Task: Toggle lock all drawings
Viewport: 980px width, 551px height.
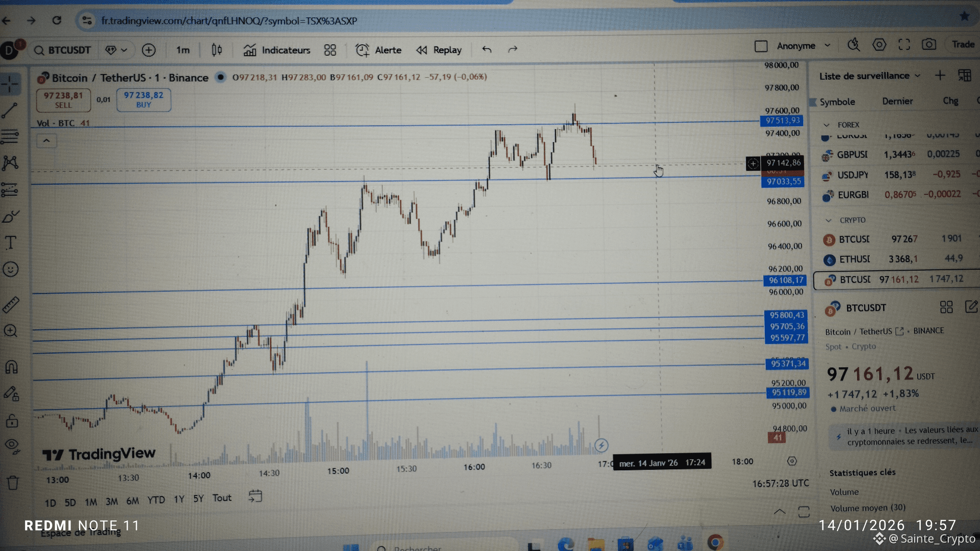Action: pos(12,421)
